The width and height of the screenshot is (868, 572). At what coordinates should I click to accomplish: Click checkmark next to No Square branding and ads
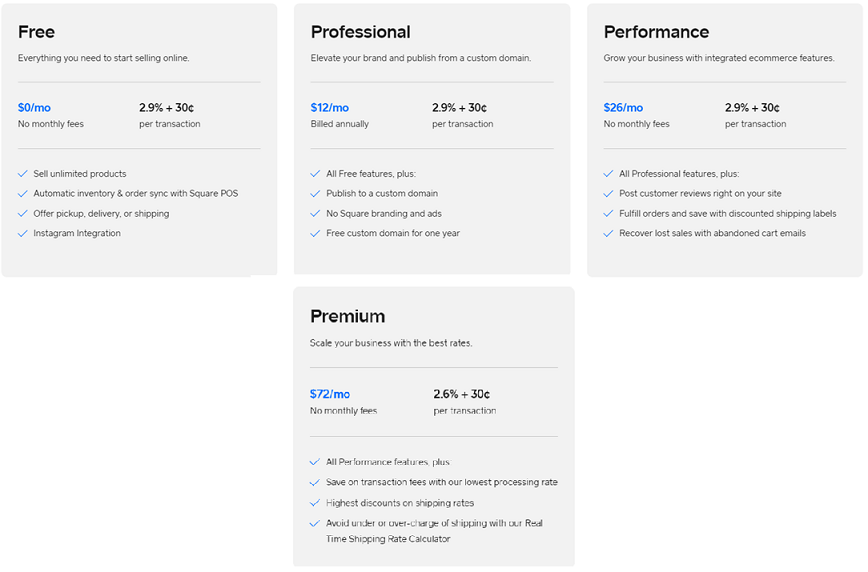click(316, 214)
